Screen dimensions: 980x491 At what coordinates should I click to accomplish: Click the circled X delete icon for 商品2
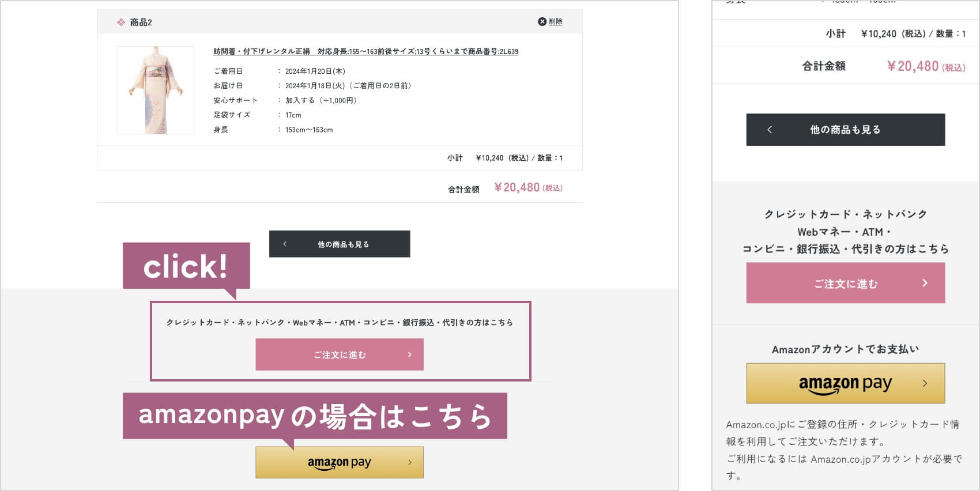tap(542, 22)
